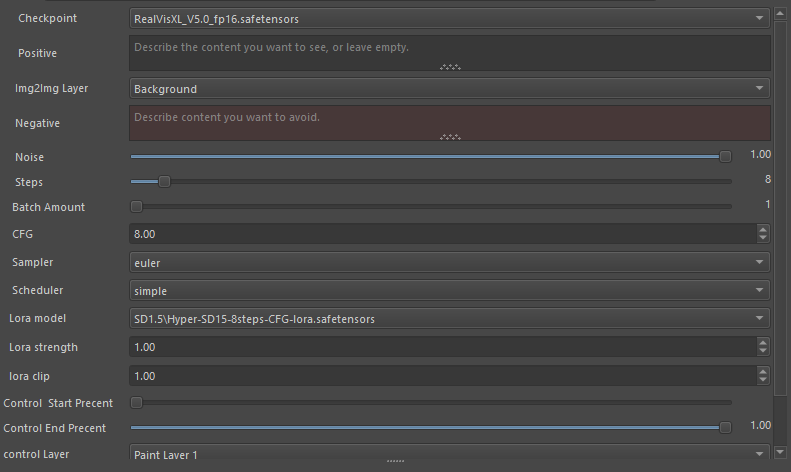Click the panel's vertical scrollbar
The height and width of the screenshot is (472, 791).
coord(781,200)
